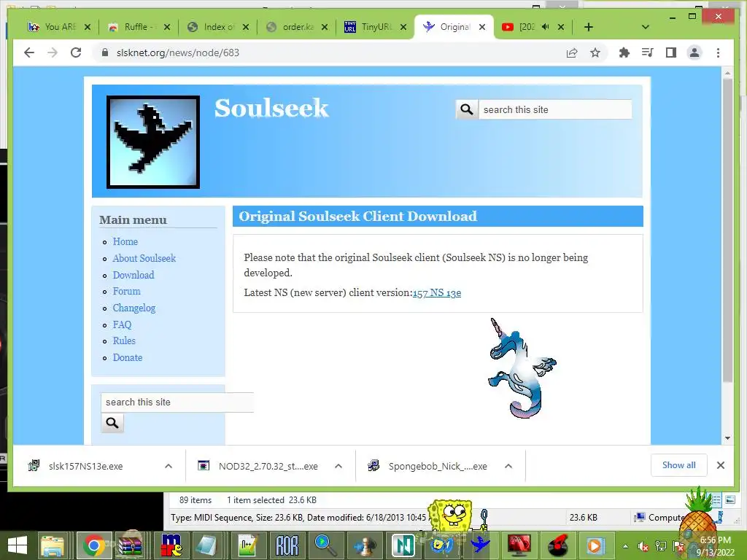Focus the header search this site field
This screenshot has height=560, width=747.
coord(555,109)
